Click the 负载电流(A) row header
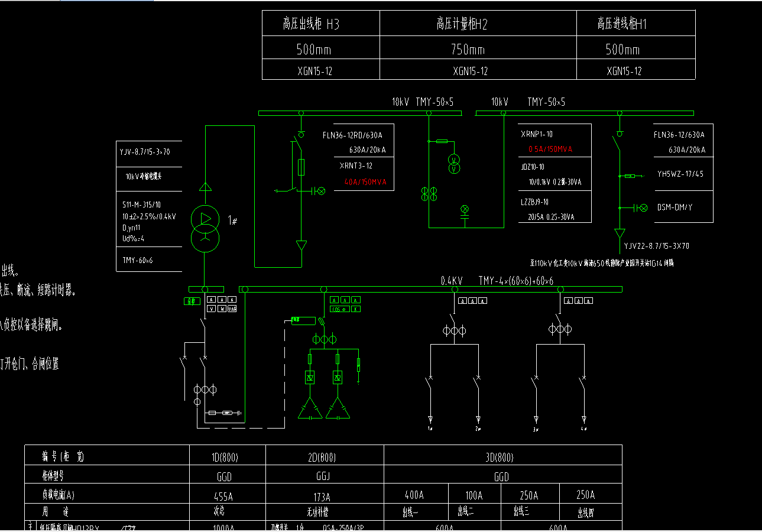762x532 pixels. [106, 494]
